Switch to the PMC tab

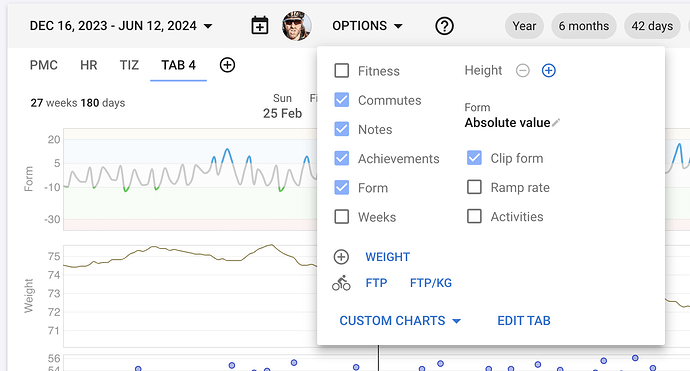pyautogui.click(x=44, y=65)
